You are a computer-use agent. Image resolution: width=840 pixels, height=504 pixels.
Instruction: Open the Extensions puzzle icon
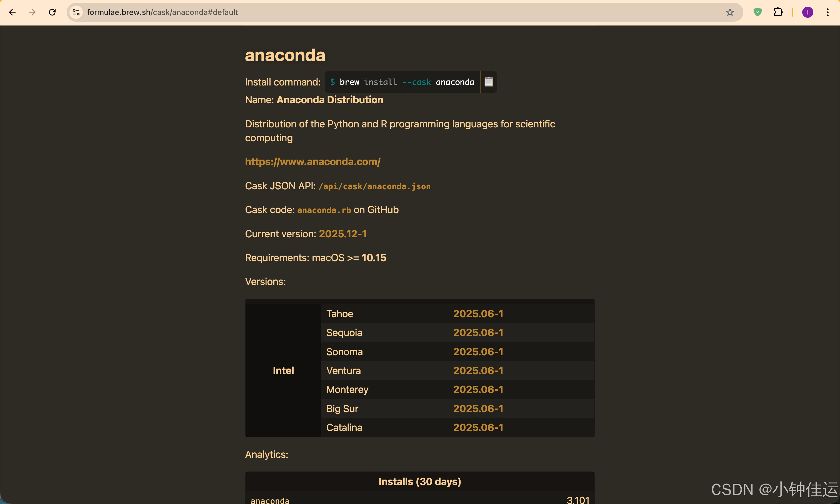tap(778, 12)
